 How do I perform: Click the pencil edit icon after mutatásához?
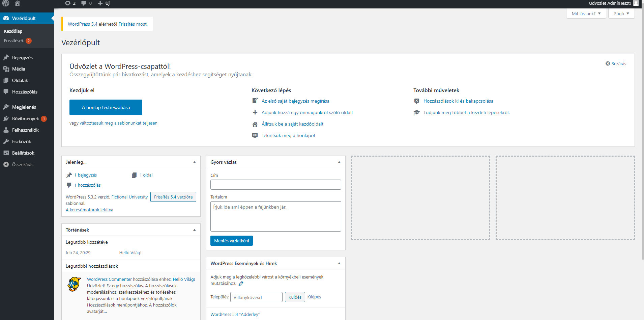click(241, 284)
